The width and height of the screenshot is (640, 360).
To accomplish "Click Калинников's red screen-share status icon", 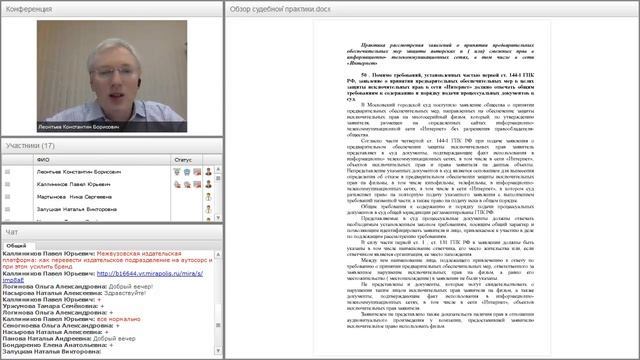I will (x=197, y=184).
